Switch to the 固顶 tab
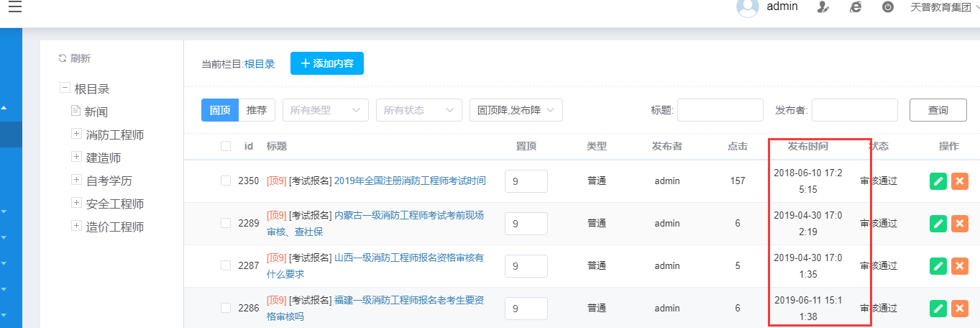 (x=219, y=110)
